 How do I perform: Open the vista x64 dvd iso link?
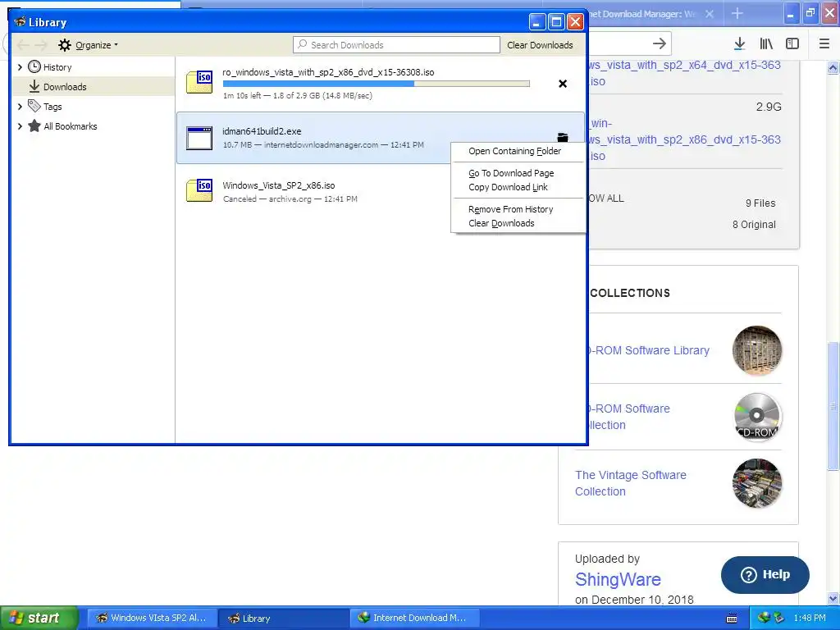point(685,73)
